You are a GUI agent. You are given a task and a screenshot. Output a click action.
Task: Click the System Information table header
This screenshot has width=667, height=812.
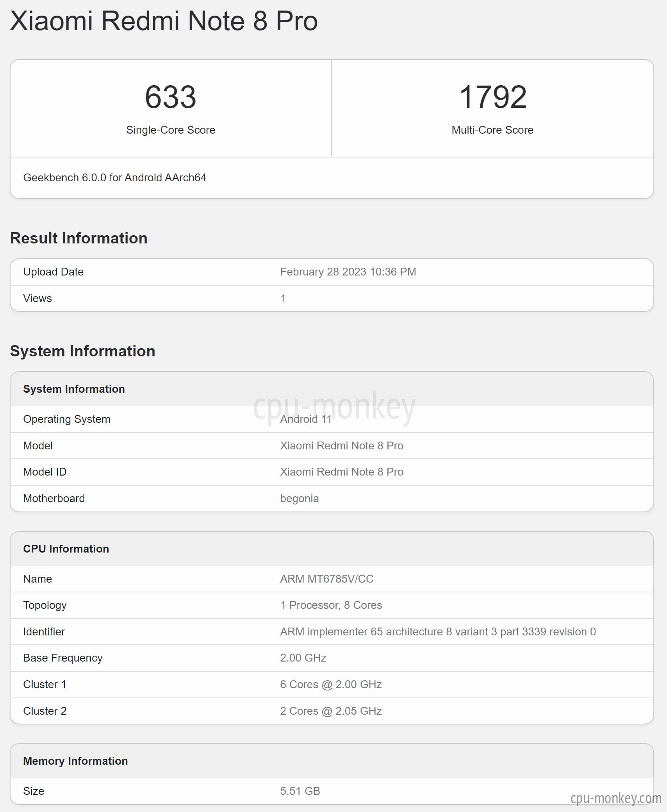click(74, 389)
